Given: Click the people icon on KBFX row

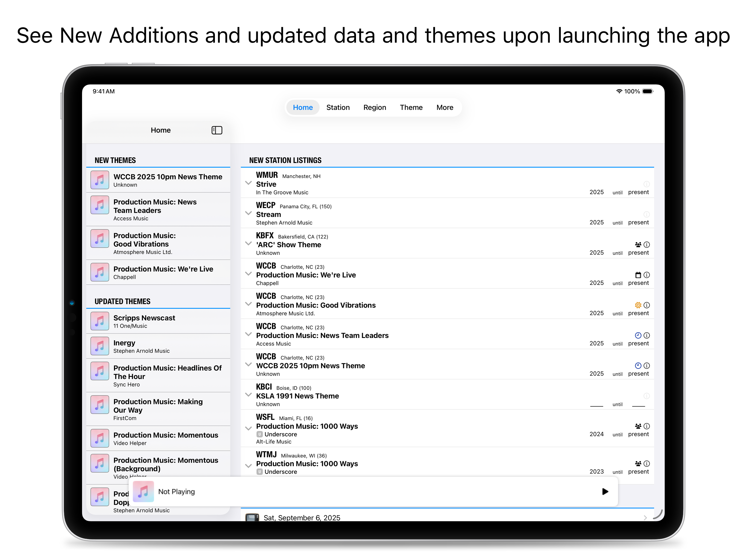Looking at the screenshot, I should click(638, 244).
